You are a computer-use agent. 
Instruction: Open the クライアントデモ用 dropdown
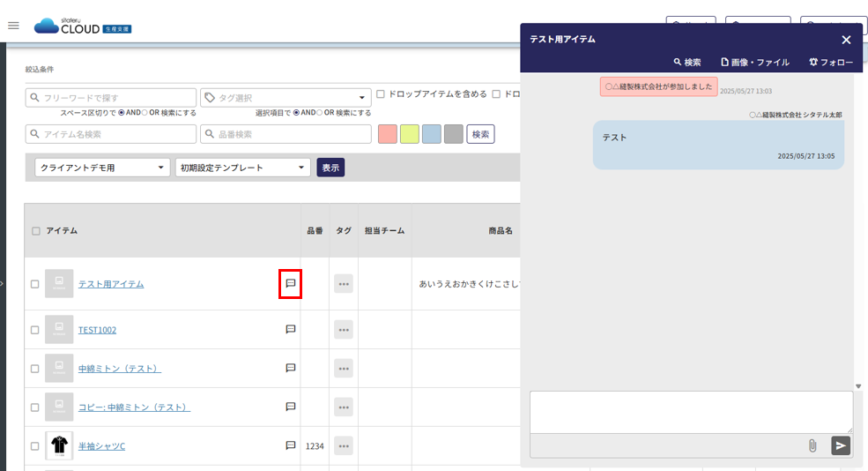point(102,168)
